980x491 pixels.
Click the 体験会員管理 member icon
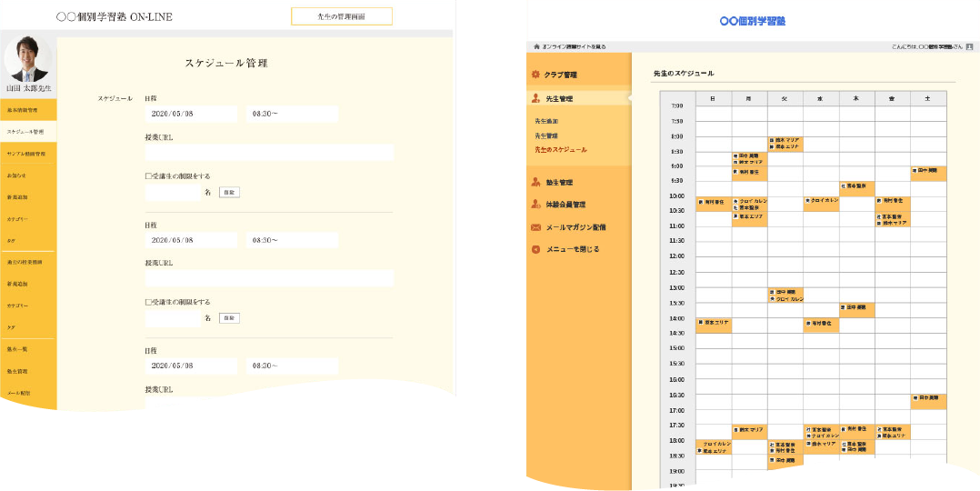tap(535, 205)
